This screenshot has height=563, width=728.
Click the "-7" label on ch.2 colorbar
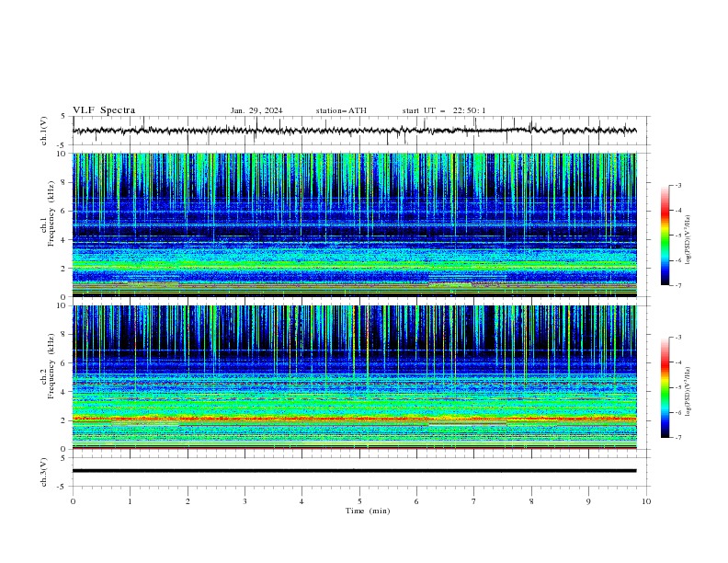(678, 437)
